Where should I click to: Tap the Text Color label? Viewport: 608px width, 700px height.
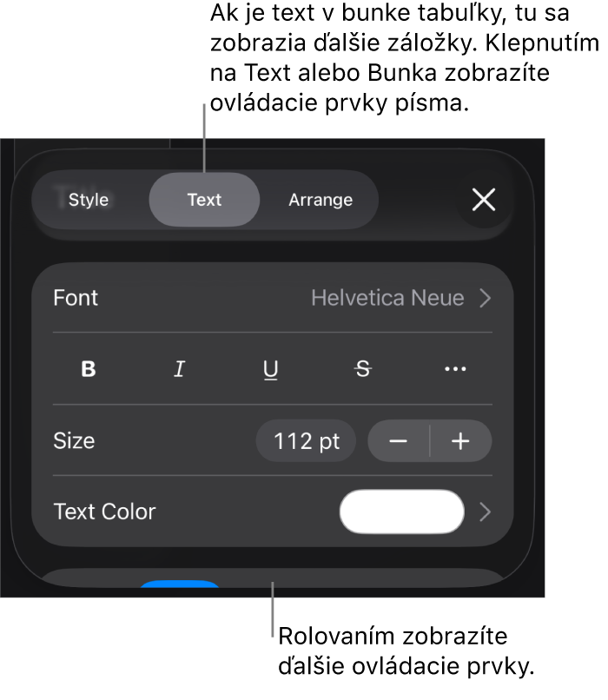[x=104, y=512]
